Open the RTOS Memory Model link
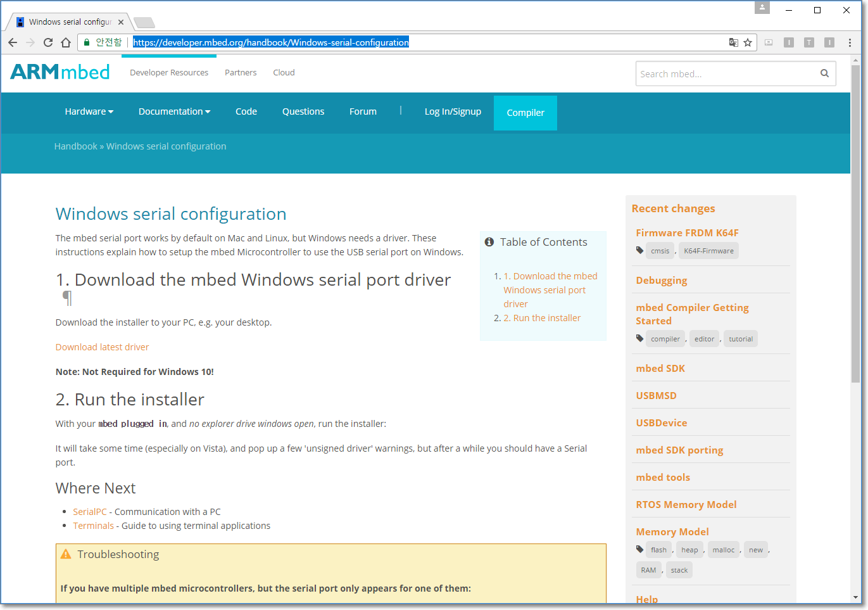Screen dimensions: 868x610 click(x=686, y=504)
